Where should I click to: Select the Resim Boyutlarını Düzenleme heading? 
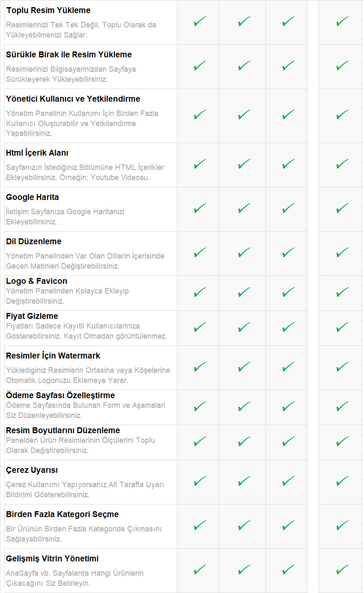coord(63,430)
